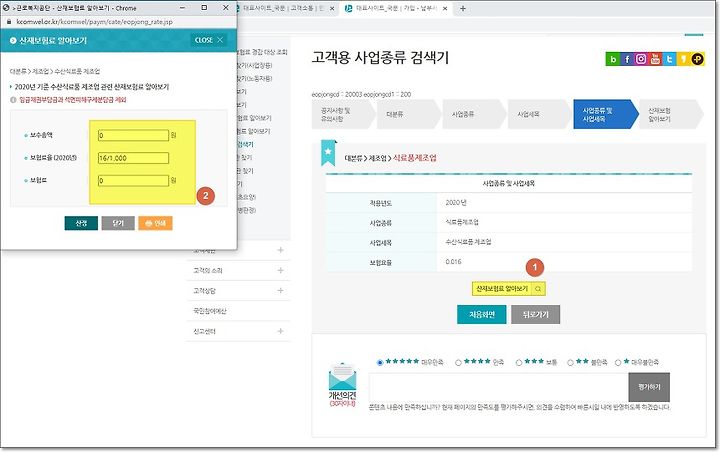This screenshot has width=720, height=452.
Task: Open the Naver blog icon (green b)
Action: (x=613, y=59)
